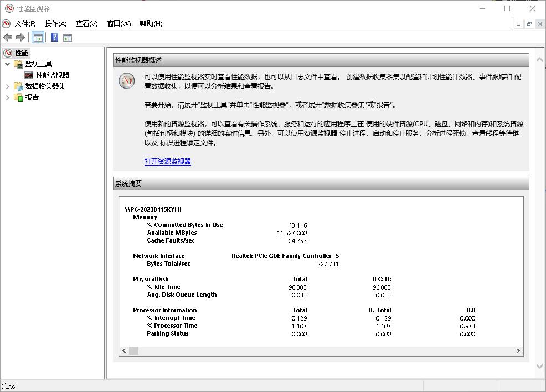This screenshot has width=546, height=392.
Task: Select the 性能 root node
Action: pyautogui.click(x=22, y=53)
